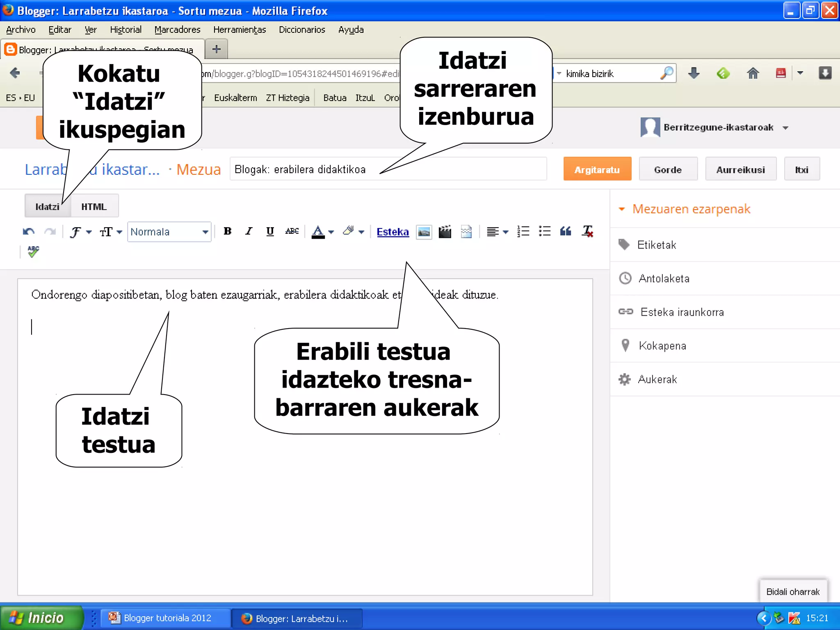
Task: Open the font family dropdown
Action: coord(80,232)
